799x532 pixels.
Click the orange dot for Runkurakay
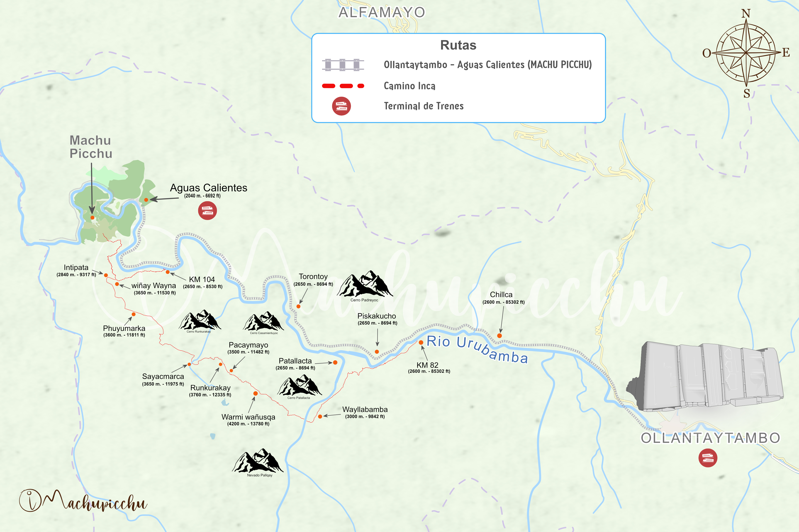pyautogui.click(x=220, y=364)
